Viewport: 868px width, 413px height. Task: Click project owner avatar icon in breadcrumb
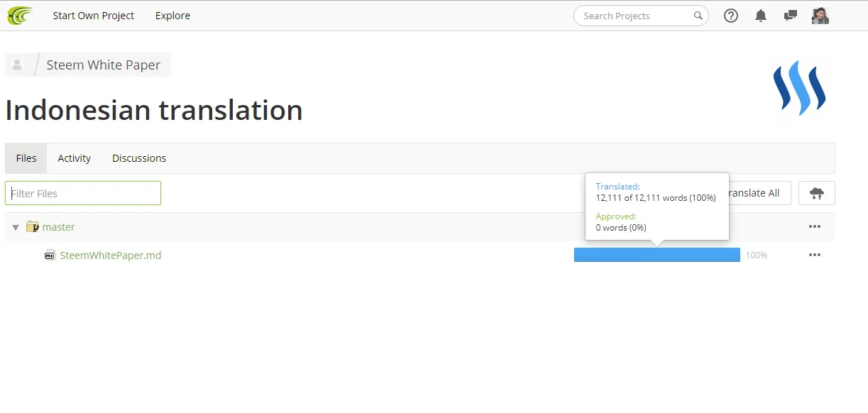coord(18,65)
